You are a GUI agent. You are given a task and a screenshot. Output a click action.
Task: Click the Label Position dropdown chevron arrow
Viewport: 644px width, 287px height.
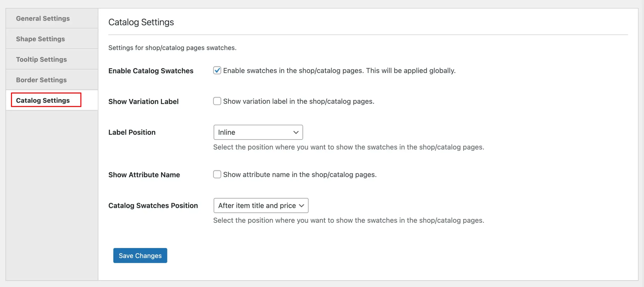point(296,132)
